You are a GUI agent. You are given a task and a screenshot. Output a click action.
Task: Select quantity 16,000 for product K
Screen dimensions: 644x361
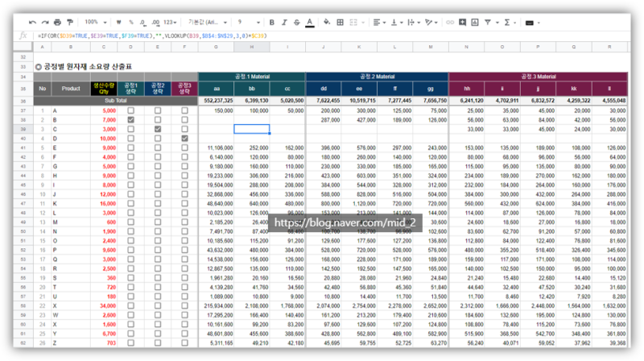pos(104,204)
